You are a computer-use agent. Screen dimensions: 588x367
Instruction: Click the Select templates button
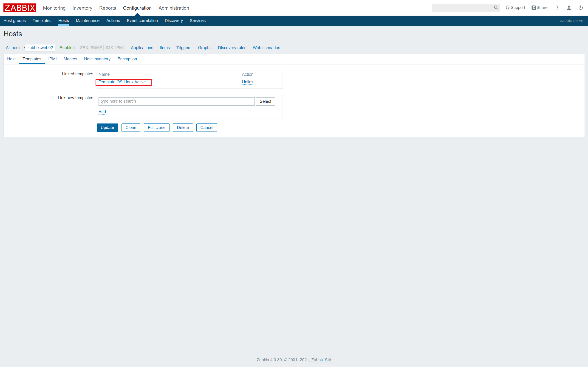pyautogui.click(x=266, y=101)
